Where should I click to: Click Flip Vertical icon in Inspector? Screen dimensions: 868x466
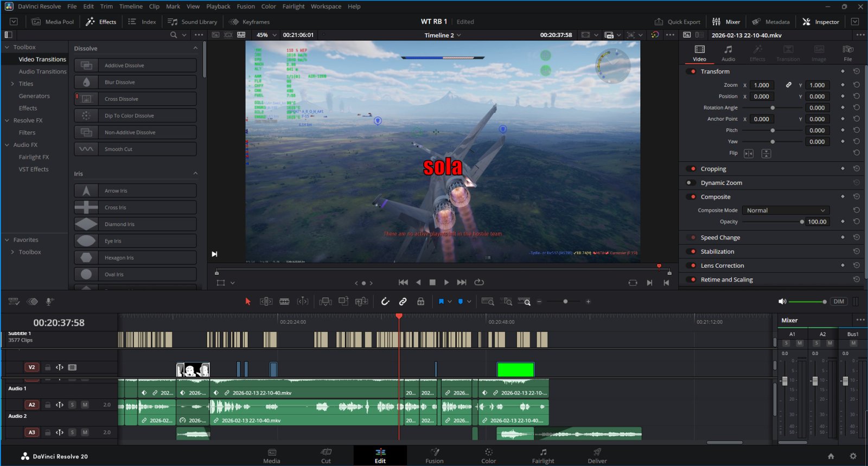tap(766, 154)
